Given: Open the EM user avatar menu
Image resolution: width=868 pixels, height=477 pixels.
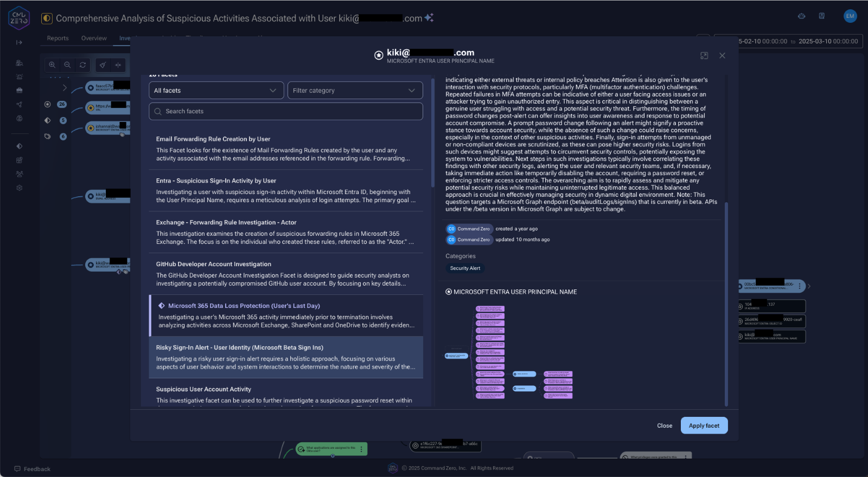Looking at the screenshot, I should (x=850, y=16).
